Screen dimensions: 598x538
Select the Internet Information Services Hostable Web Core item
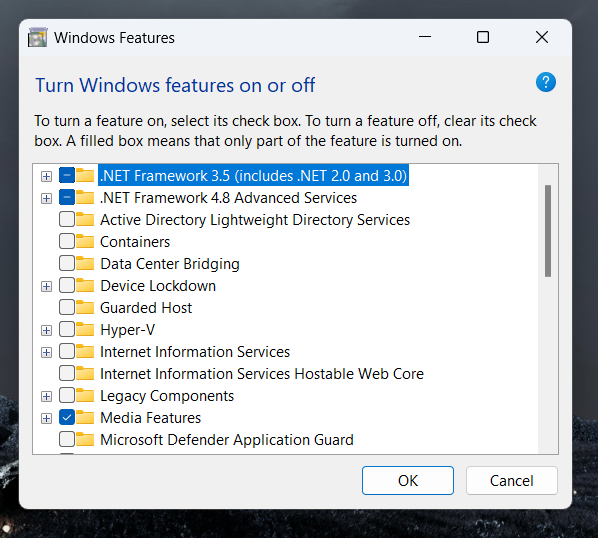tap(262, 374)
